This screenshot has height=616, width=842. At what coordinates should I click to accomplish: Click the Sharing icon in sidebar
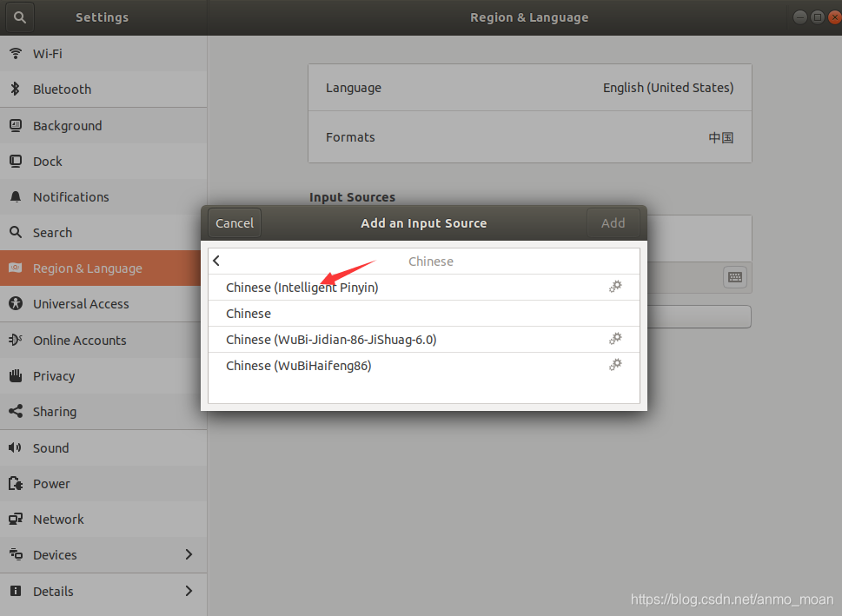(16, 411)
